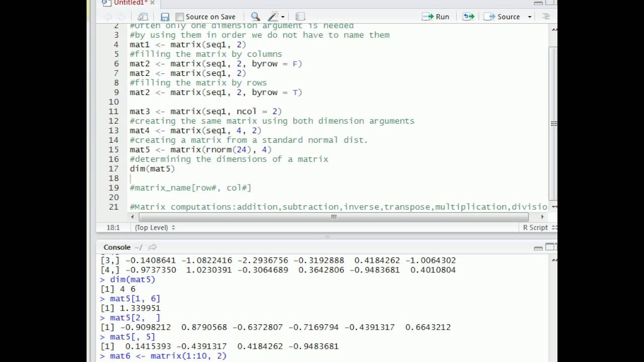This screenshot has height=362, width=644.
Task: Click the '#Matrix computations' comment on line 21
Action: (338, 207)
